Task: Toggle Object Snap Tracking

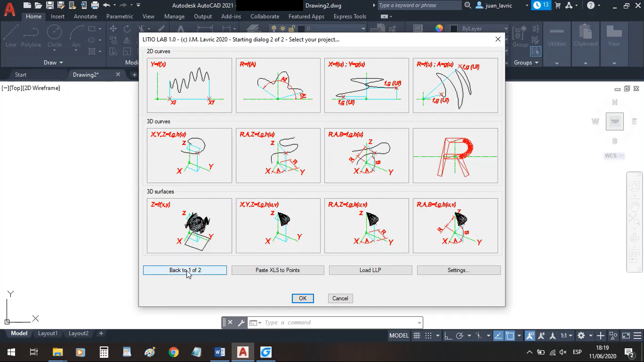Action: 498,336
